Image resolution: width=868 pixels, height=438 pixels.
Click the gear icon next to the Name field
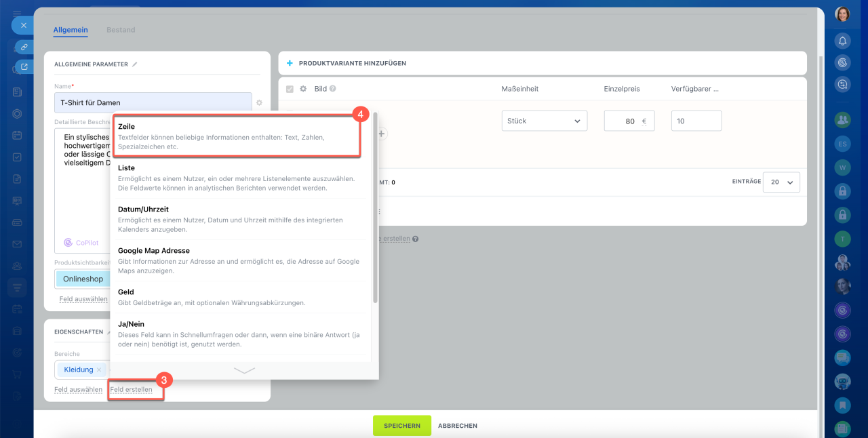tap(258, 103)
